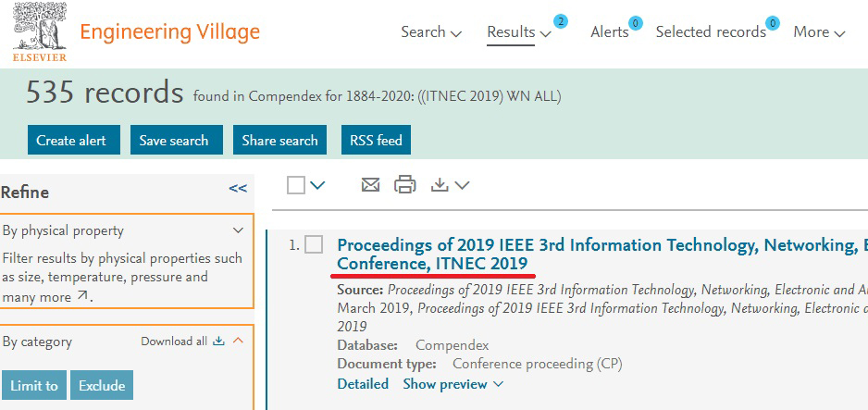Open the Detailed view link
This screenshot has height=410, width=868.
pyautogui.click(x=363, y=384)
